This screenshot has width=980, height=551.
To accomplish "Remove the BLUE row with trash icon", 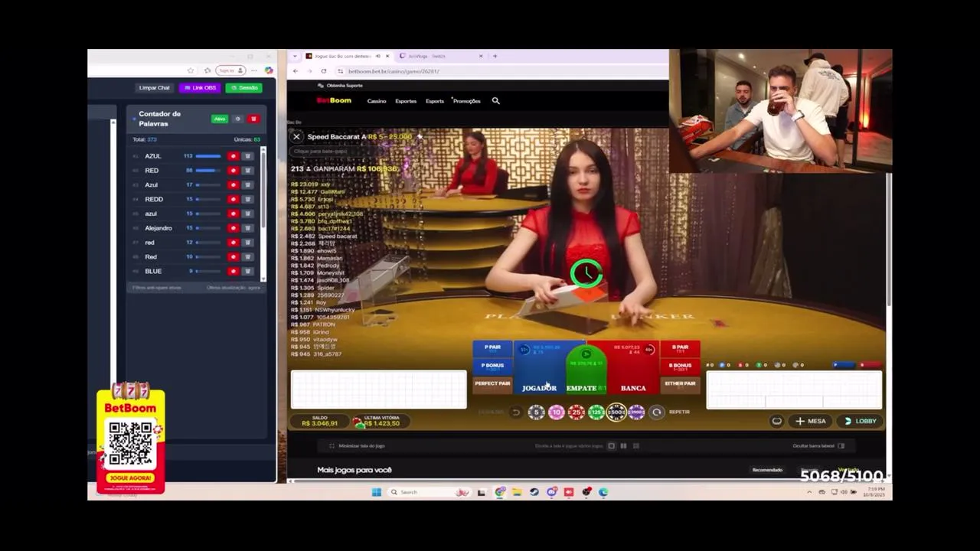I will (x=247, y=271).
